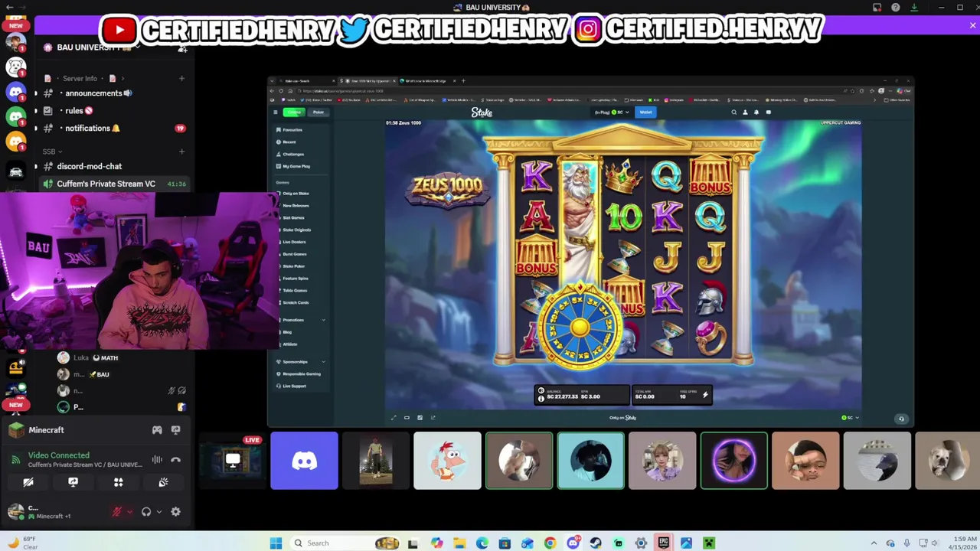Open Favourites in the Stake sidebar
The image size is (980, 551).
[x=292, y=130]
